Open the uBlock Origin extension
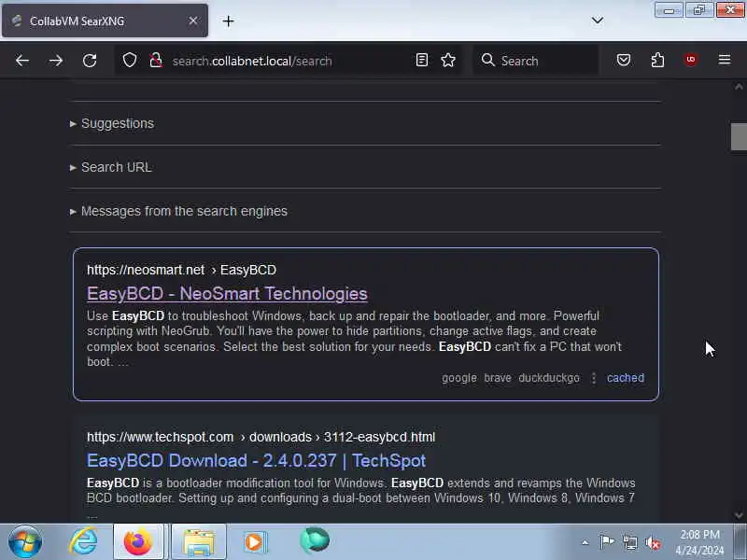747x560 pixels. pyautogui.click(x=691, y=60)
